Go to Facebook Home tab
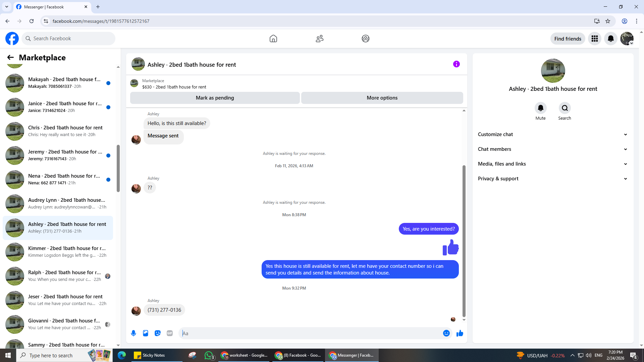Image resolution: width=644 pixels, height=362 pixels. point(273,39)
